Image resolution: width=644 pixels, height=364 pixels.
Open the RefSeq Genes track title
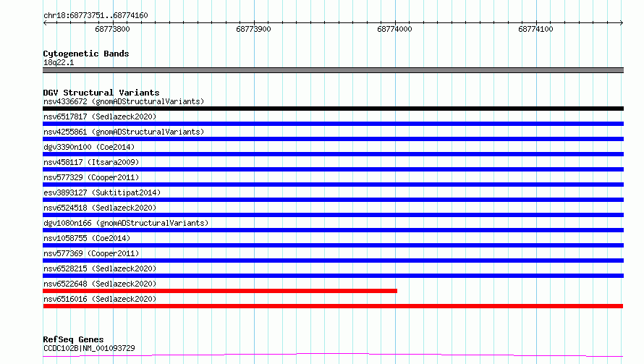click(x=73, y=339)
